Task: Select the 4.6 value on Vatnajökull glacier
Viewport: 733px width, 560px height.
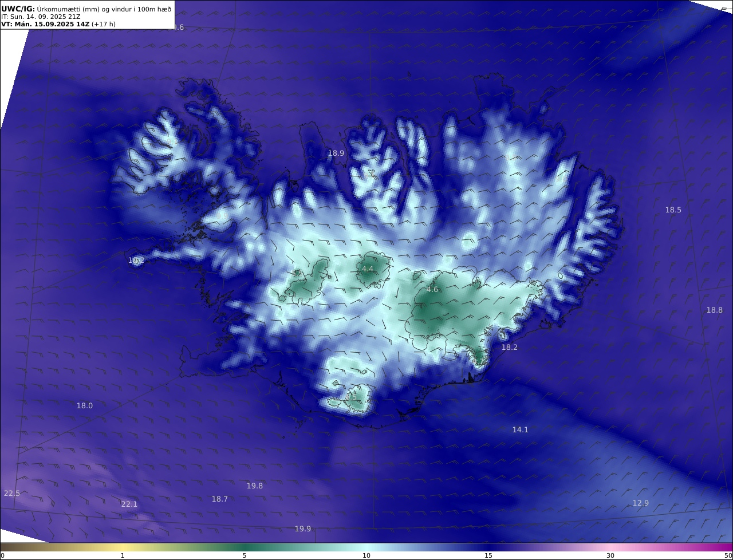Action: point(432,290)
